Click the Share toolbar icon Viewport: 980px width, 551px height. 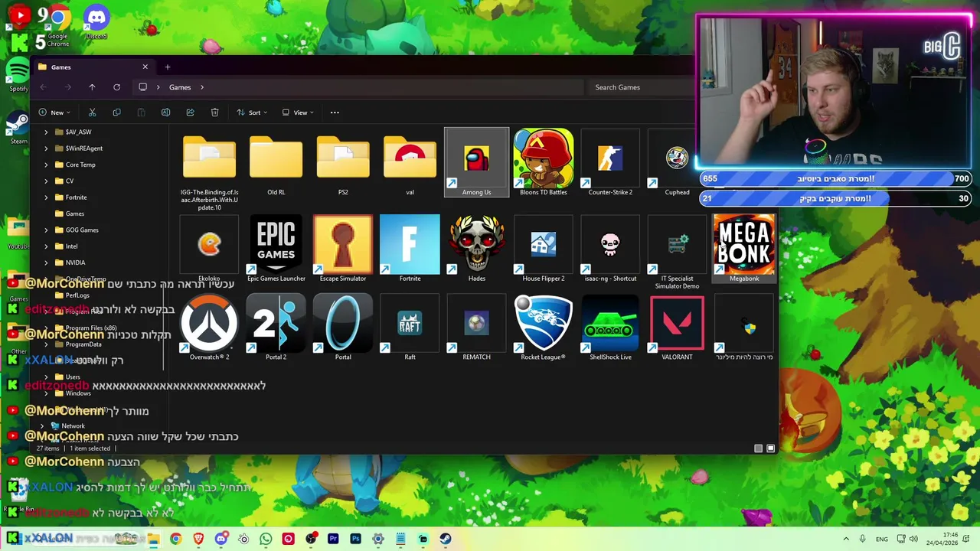coord(190,112)
